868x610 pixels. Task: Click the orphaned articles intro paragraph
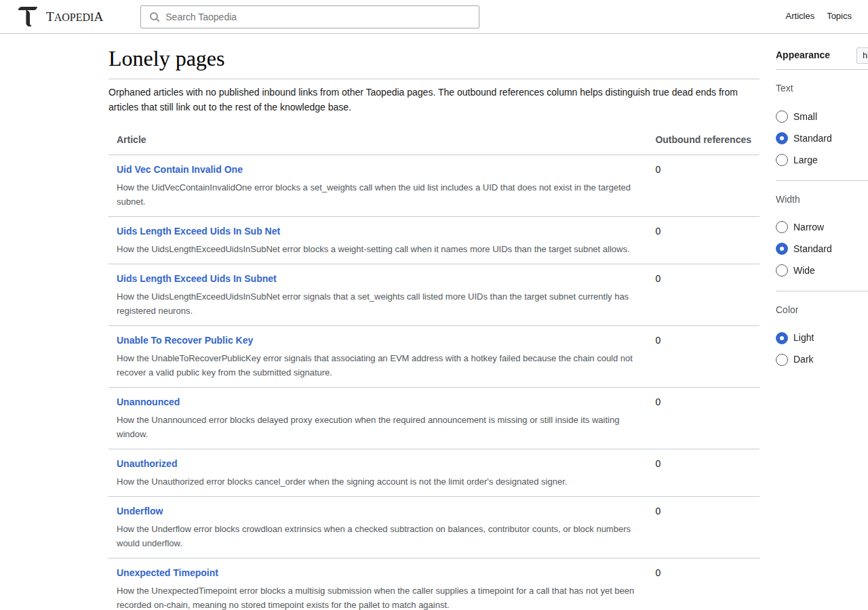pyautogui.click(x=423, y=100)
